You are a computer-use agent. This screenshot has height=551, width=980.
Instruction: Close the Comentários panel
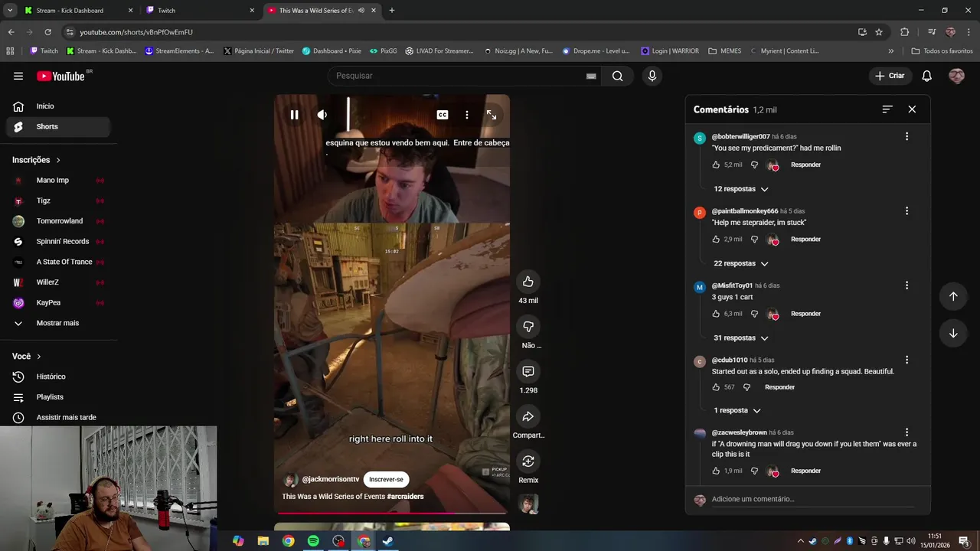pyautogui.click(x=912, y=109)
